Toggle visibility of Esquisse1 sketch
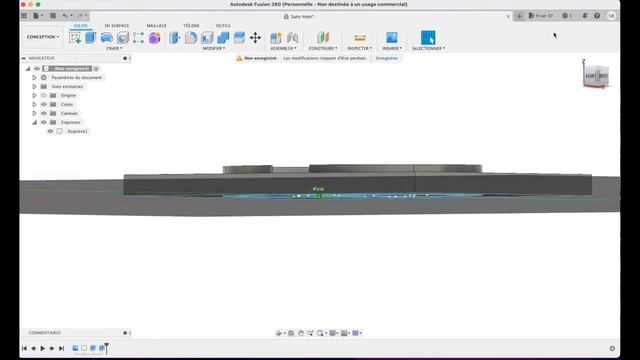The image size is (640, 360). point(50,131)
